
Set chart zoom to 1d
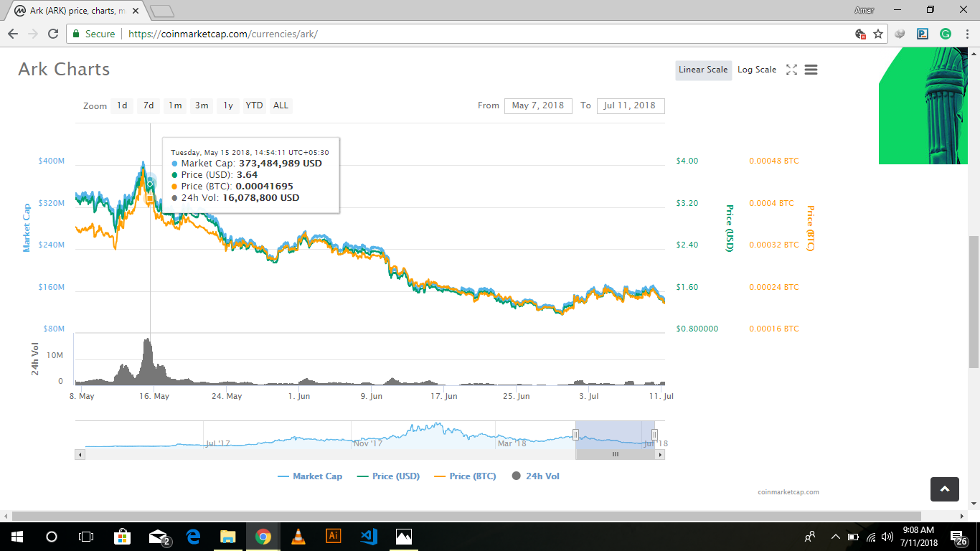tap(122, 105)
